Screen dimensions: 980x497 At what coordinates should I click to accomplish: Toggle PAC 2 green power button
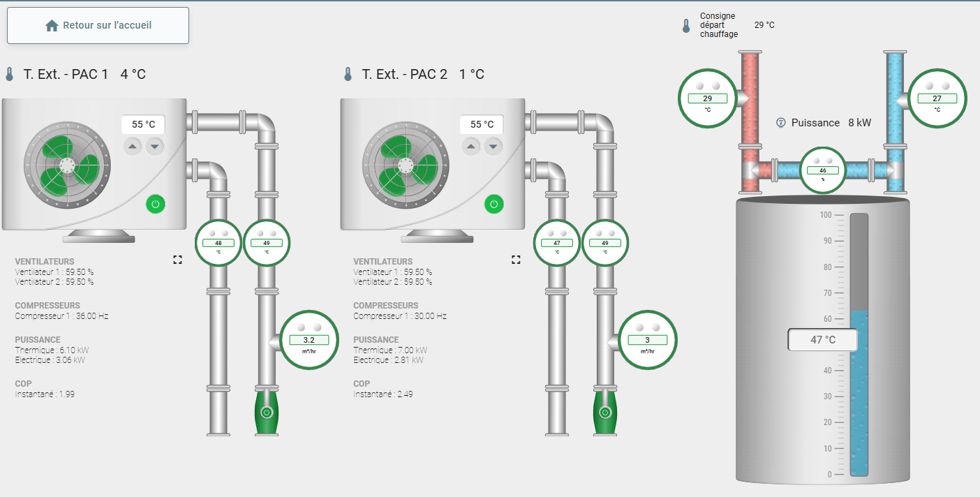coord(494,205)
